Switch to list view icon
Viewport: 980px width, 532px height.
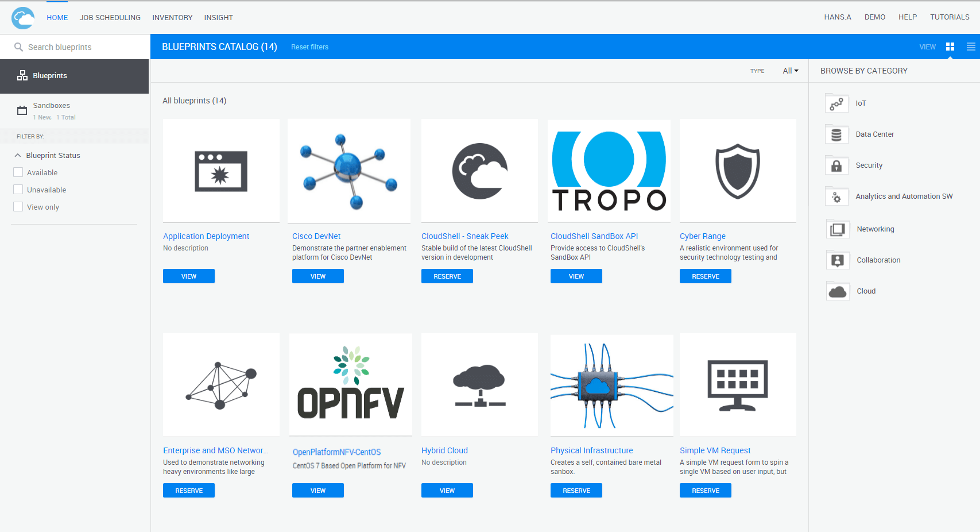click(x=971, y=47)
